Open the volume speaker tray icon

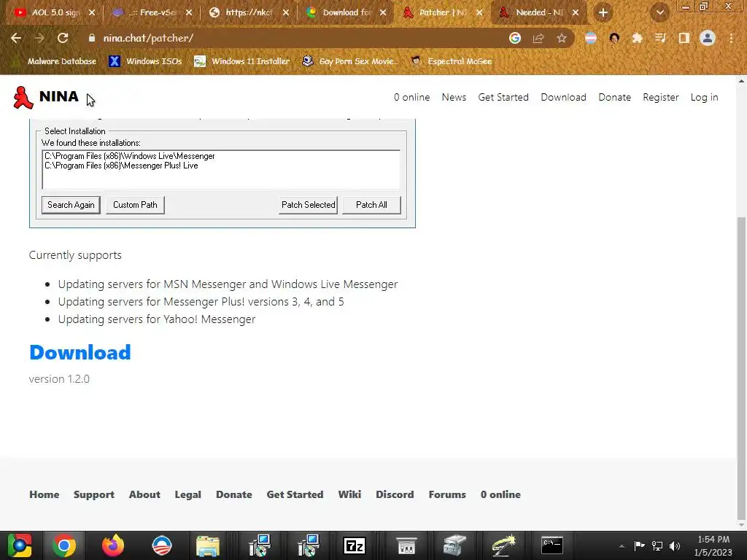675,545
